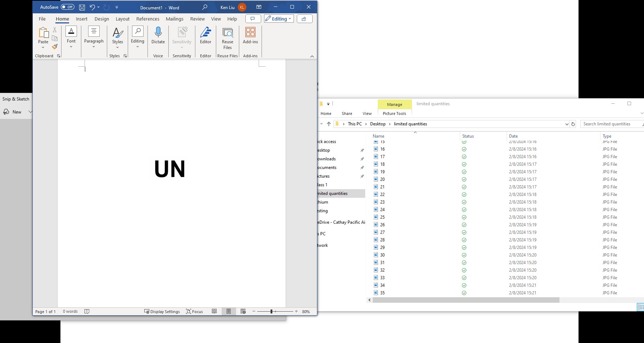Click the Paste icon in Word
644x343 pixels.
tap(43, 33)
